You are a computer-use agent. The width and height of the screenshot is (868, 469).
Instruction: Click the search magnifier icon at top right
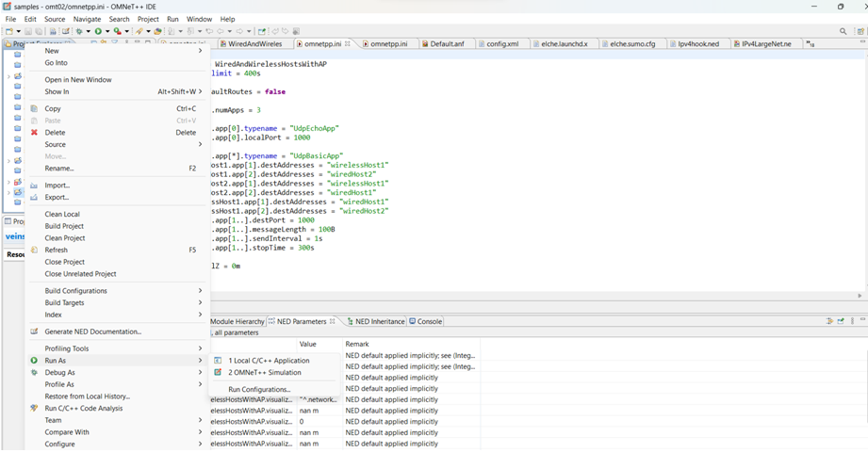point(843,31)
